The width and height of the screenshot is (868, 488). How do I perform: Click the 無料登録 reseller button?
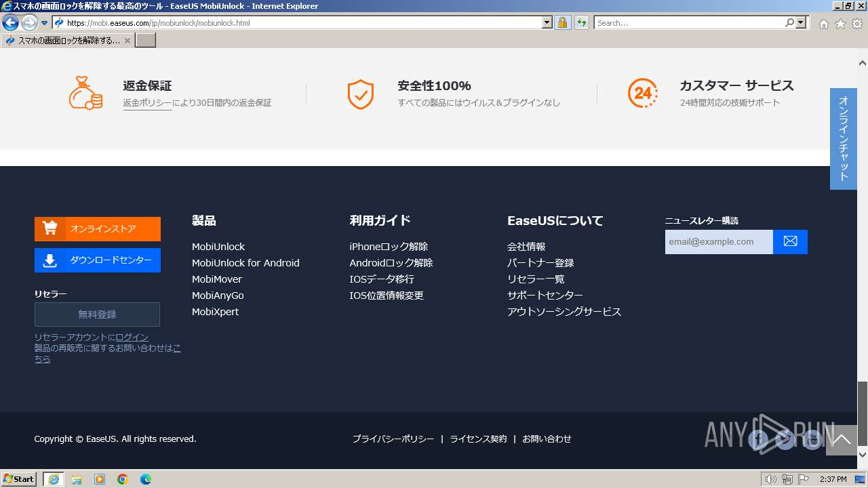click(97, 314)
